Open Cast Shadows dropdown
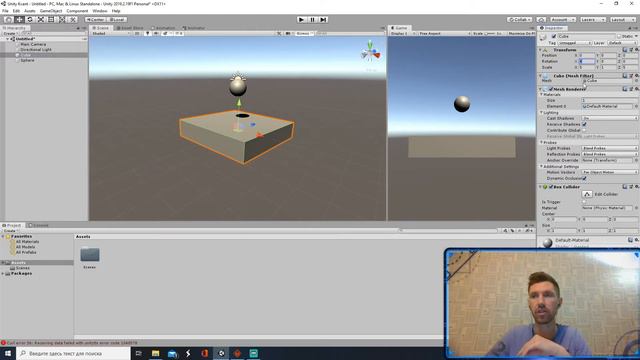Viewport: 640px width, 360px height. click(x=610, y=118)
